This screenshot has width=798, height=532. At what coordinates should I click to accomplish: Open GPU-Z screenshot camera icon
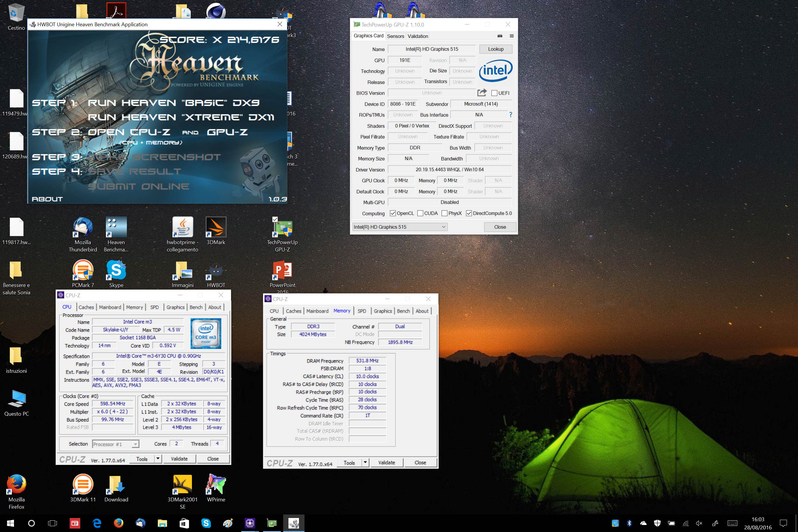pos(500,36)
